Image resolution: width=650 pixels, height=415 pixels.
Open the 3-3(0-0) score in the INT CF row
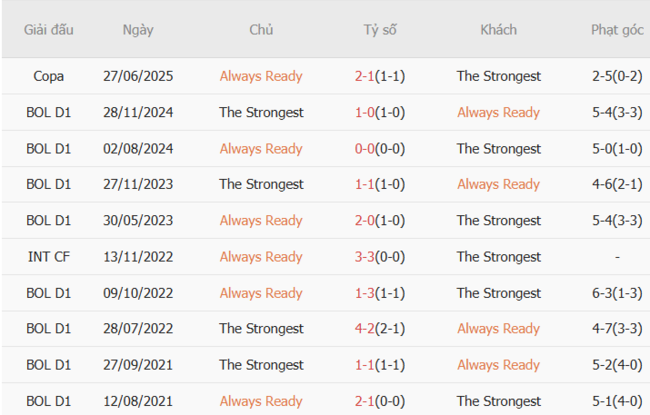[380, 257]
